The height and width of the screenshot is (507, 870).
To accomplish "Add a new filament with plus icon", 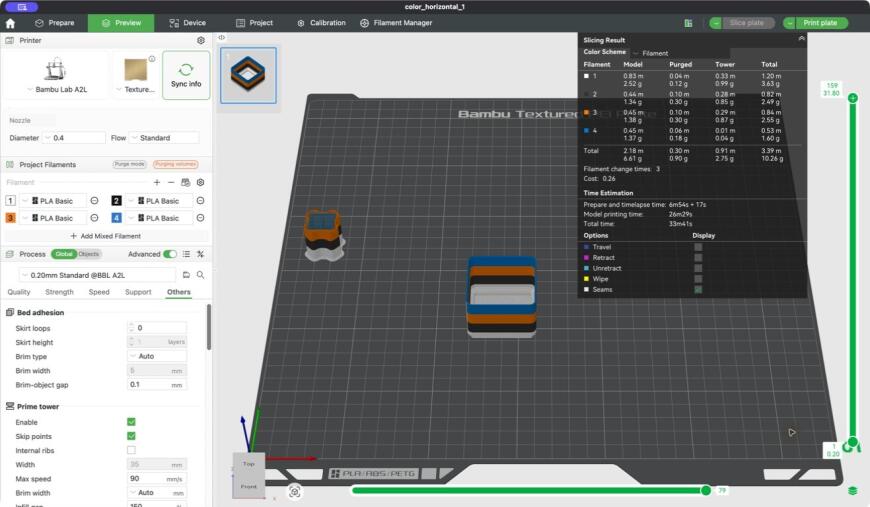I will (x=157, y=182).
